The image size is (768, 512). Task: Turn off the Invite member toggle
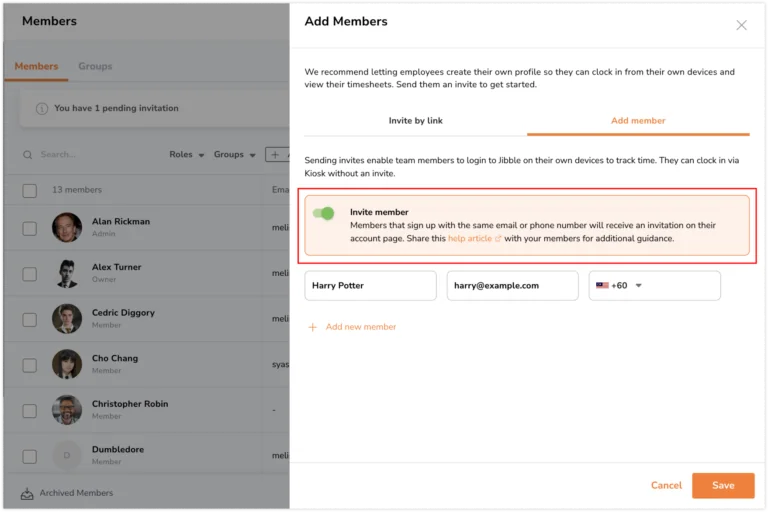pos(323,213)
